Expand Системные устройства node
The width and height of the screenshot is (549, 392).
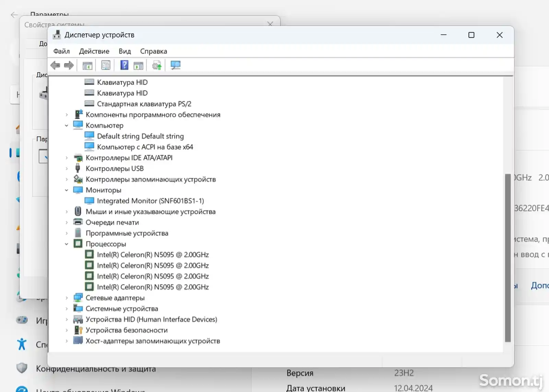pyautogui.click(x=67, y=309)
